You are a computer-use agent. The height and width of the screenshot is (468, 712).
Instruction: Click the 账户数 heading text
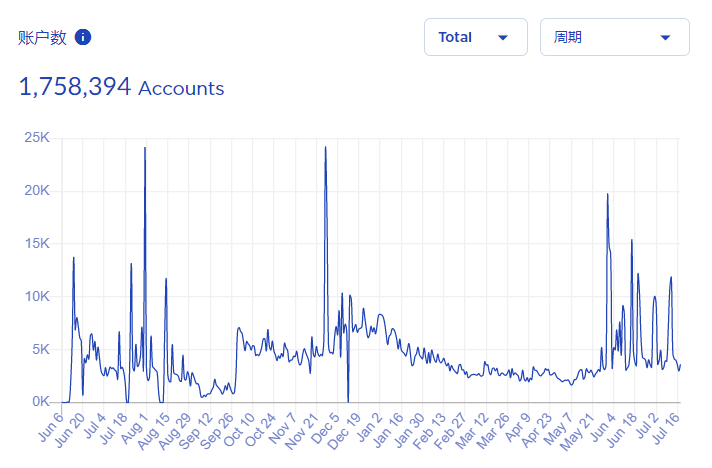(x=43, y=38)
